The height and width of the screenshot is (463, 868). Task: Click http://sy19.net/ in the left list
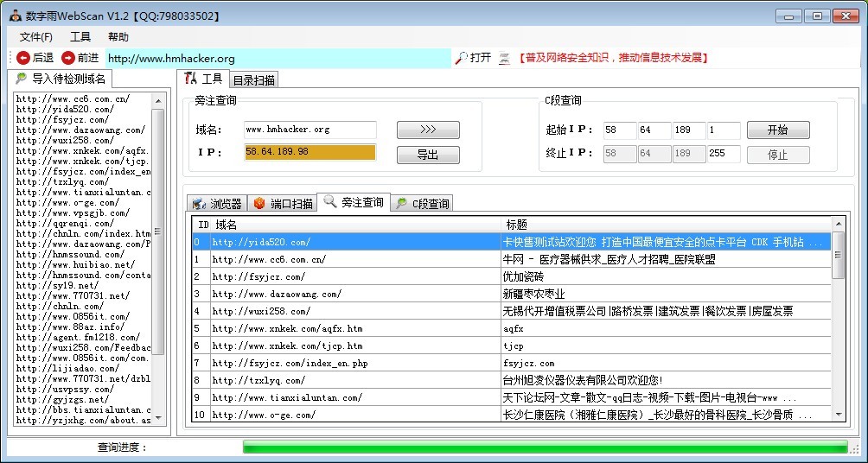(57, 285)
